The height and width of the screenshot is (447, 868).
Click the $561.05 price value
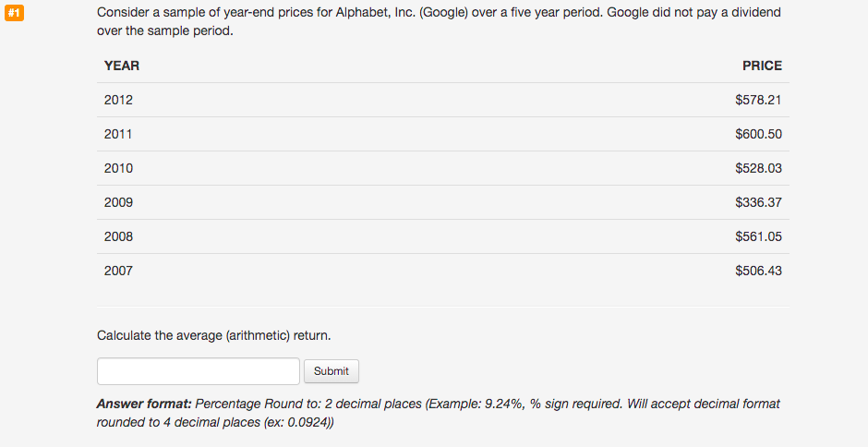(x=758, y=236)
